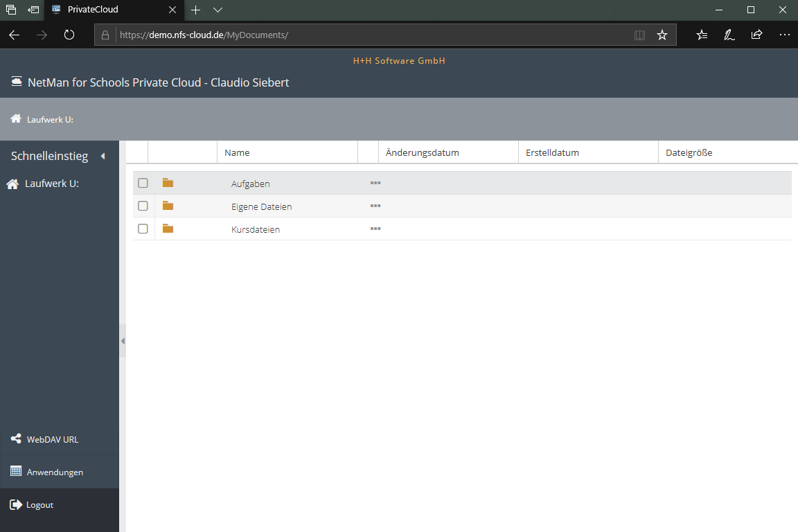Open the browser Settings and more menu
This screenshot has height=532, width=798.
(785, 35)
